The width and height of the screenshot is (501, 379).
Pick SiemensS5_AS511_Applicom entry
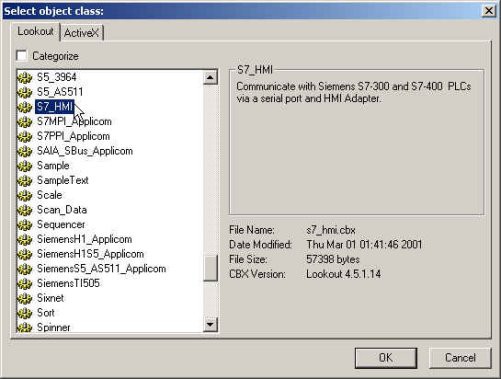tap(101, 268)
